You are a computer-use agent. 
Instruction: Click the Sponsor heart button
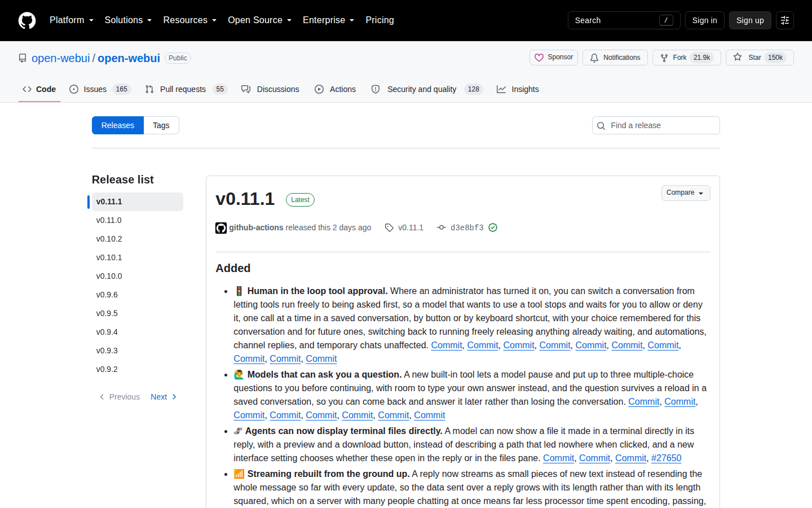click(554, 58)
